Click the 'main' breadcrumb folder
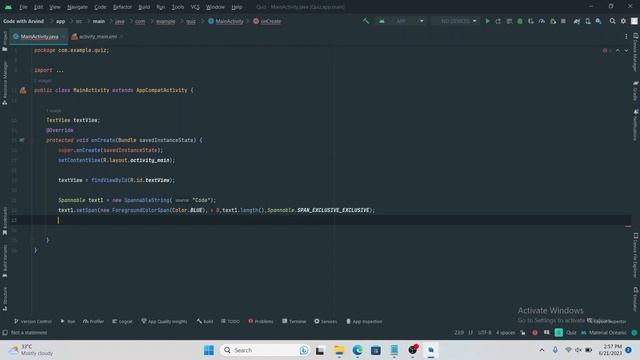Image resolution: width=640 pixels, height=360 pixels. tap(99, 21)
